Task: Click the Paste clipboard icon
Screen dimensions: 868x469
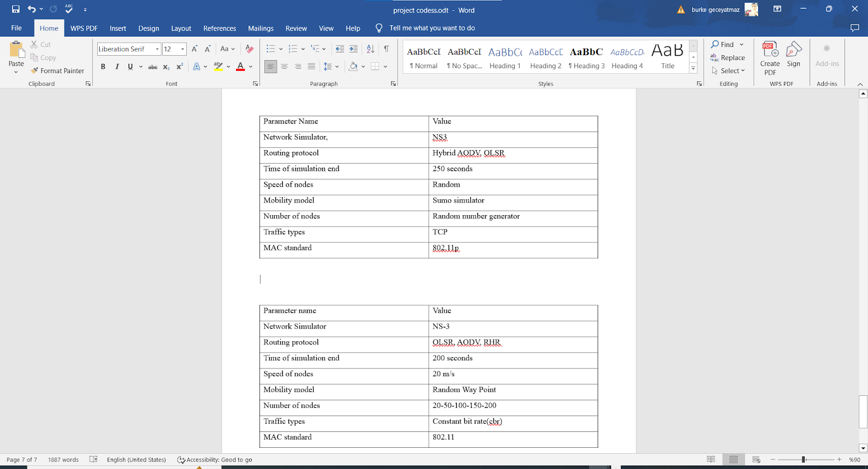Action: [x=16, y=50]
